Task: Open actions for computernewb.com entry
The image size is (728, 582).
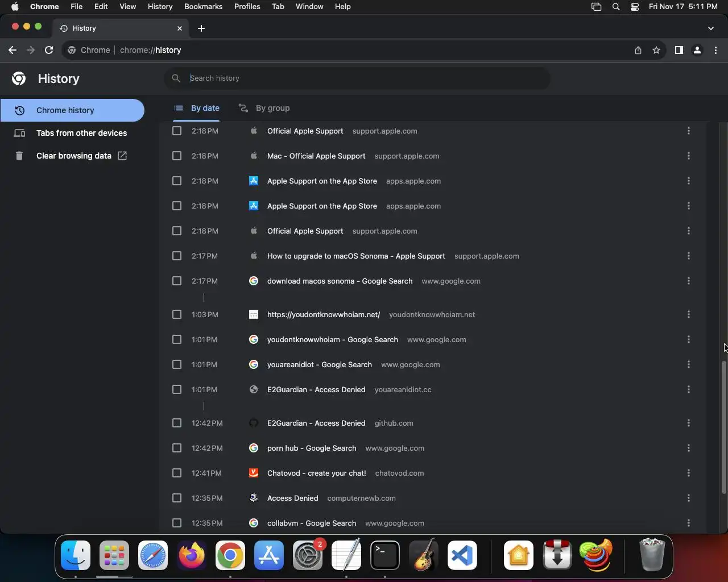Action: pyautogui.click(x=689, y=498)
